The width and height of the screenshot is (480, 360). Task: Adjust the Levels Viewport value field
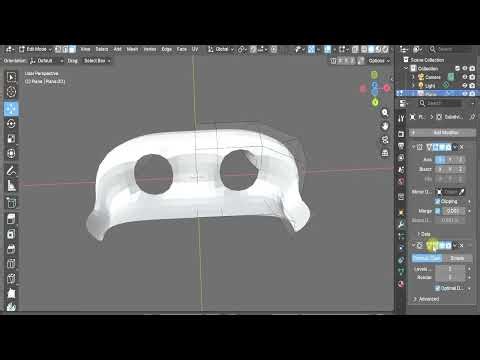(450, 269)
